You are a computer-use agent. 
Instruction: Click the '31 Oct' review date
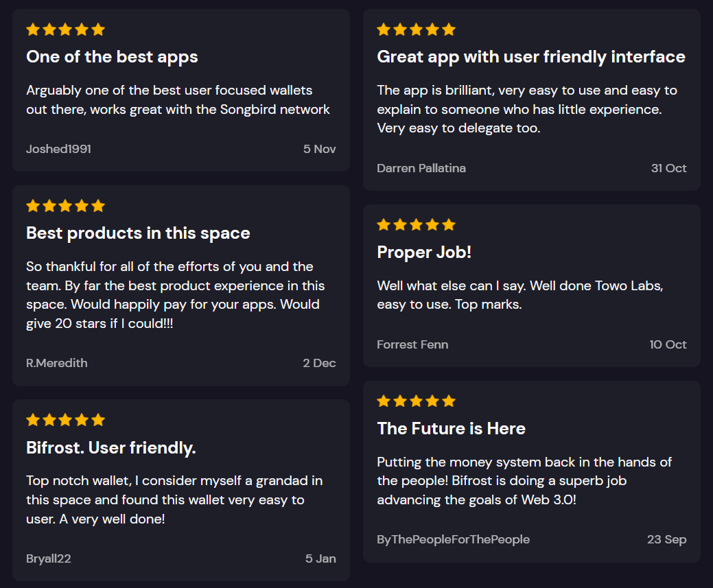click(x=669, y=168)
